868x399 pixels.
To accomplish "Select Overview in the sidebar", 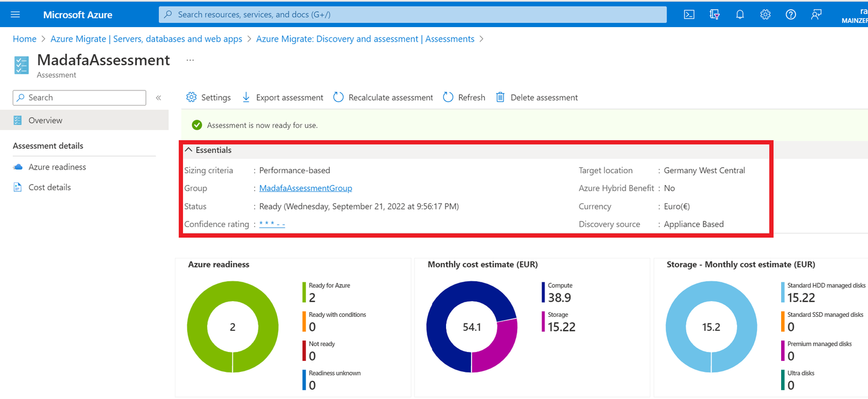I will (85, 120).
